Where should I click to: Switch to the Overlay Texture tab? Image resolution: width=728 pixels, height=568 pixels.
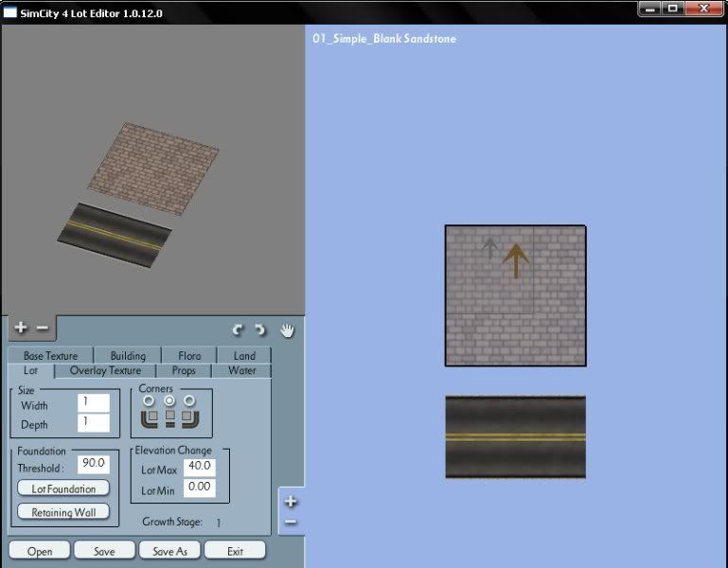[x=105, y=370]
